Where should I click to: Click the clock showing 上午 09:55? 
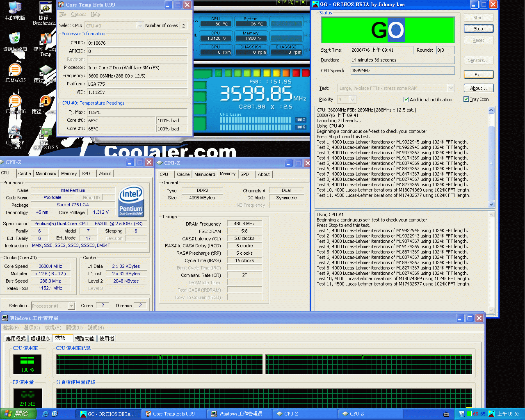click(508, 414)
